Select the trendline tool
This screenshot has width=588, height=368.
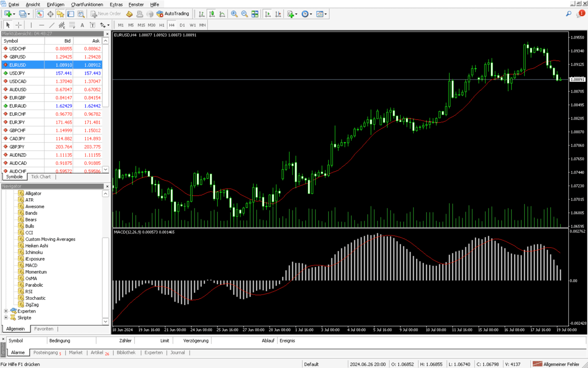[x=51, y=25]
